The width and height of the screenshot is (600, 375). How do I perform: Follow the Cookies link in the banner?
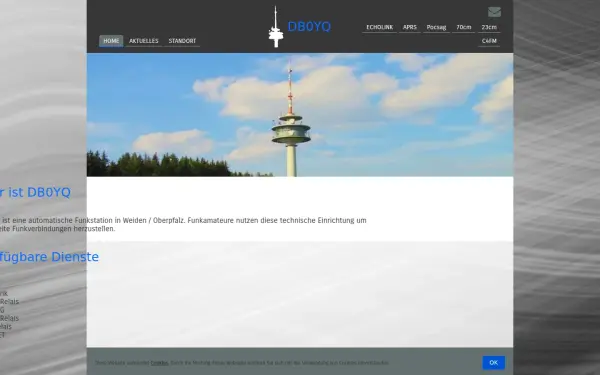click(159, 363)
